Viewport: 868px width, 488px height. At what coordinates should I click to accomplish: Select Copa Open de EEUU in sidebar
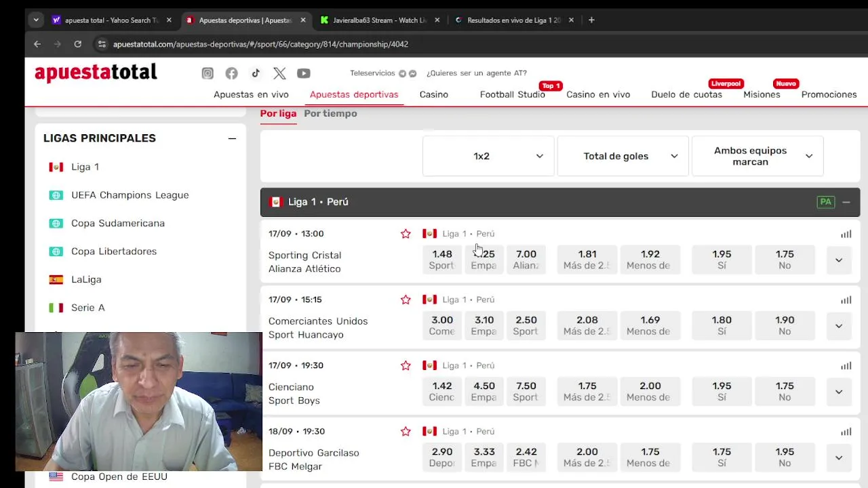click(119, 476)
